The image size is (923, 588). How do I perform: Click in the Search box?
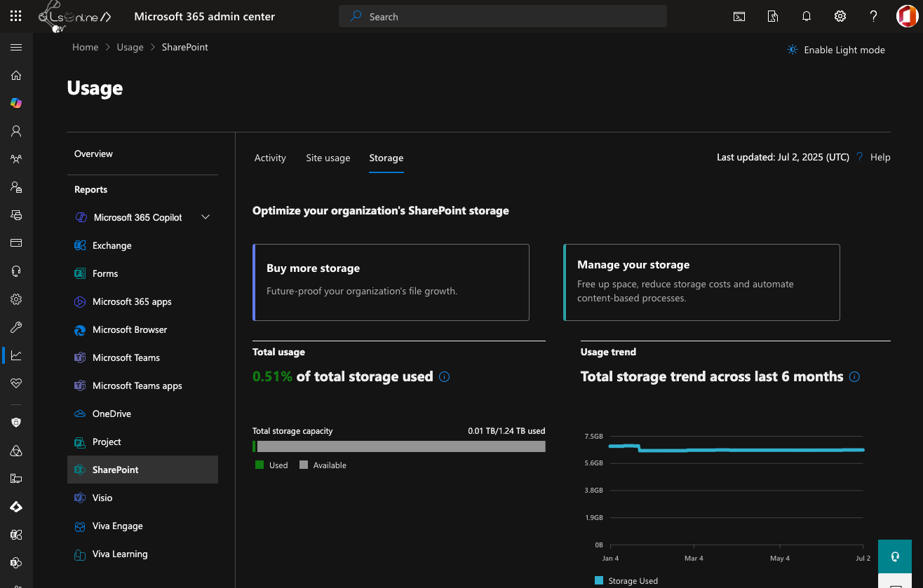[x=502, y=16]
